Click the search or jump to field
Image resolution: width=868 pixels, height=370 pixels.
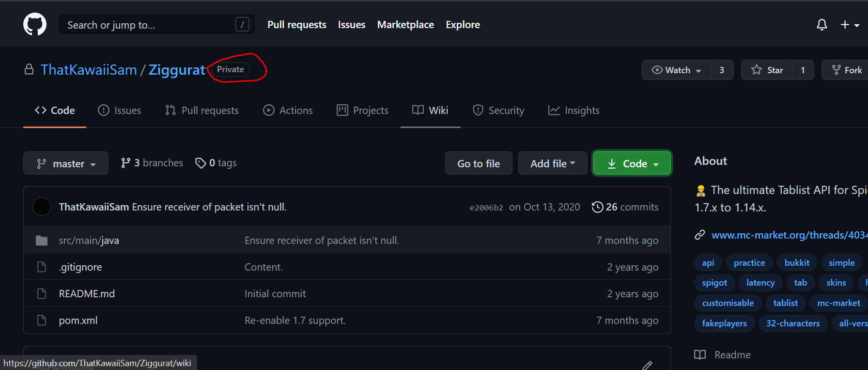point(157,24)
